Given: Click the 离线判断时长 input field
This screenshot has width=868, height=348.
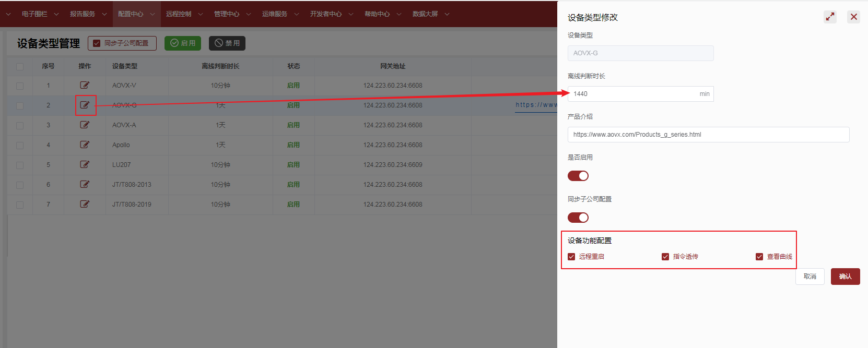Looking at the screenshot, I should 633,94.
